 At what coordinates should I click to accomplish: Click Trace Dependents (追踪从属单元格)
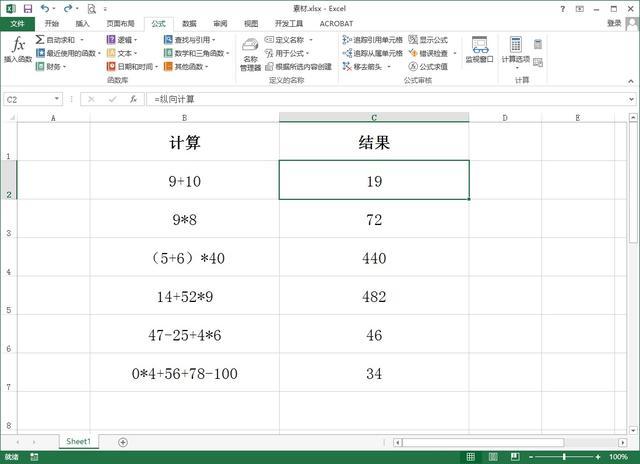[x=372, y=53]
